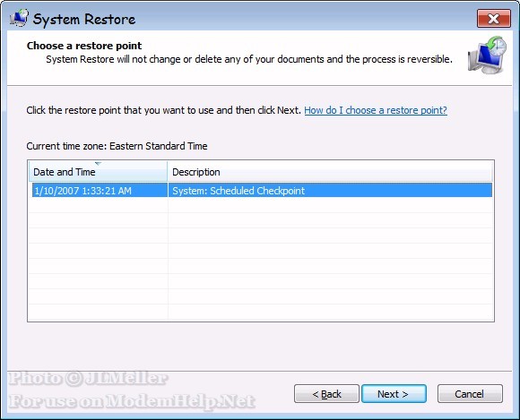Image resolution: width=520 pixels, height=420 pixels.
Task: Sort list by Date and Time header
Action: (x=98, y=172)
